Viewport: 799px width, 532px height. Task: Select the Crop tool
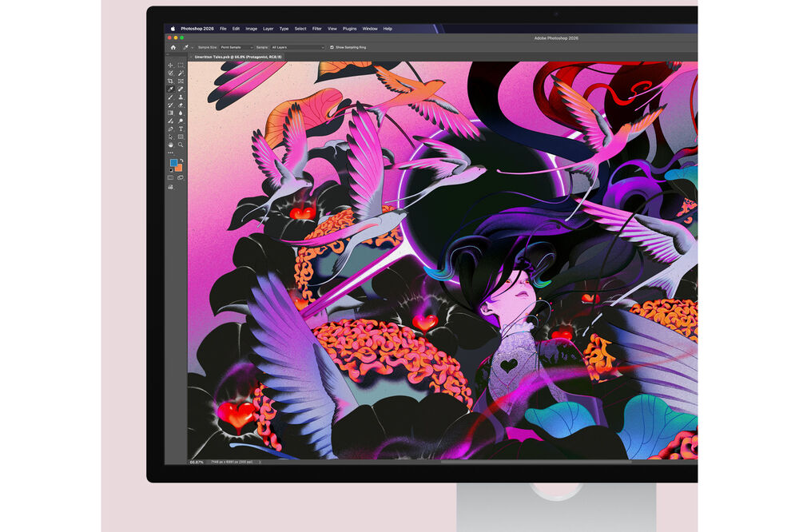[171, 81]
